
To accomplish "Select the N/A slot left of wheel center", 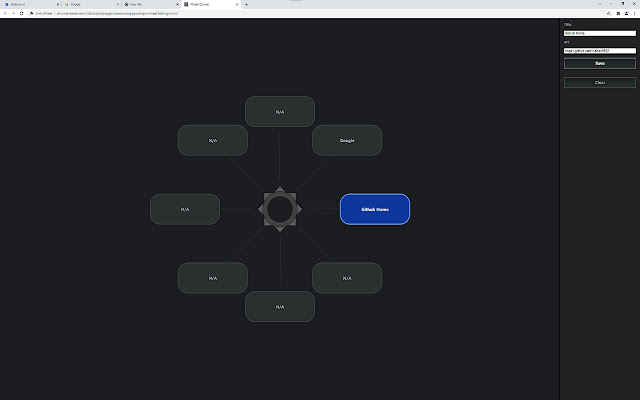I will click(x=185, y=209).
